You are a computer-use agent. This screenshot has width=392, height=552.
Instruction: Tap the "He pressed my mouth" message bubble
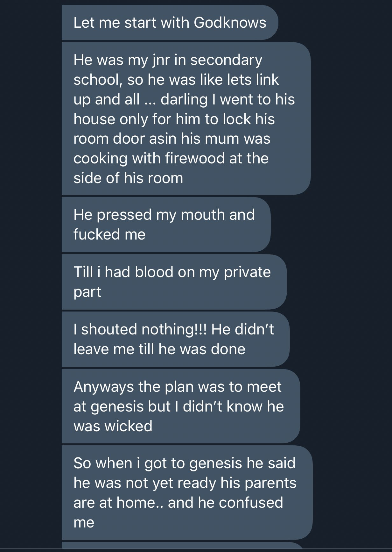pos(165,224)
